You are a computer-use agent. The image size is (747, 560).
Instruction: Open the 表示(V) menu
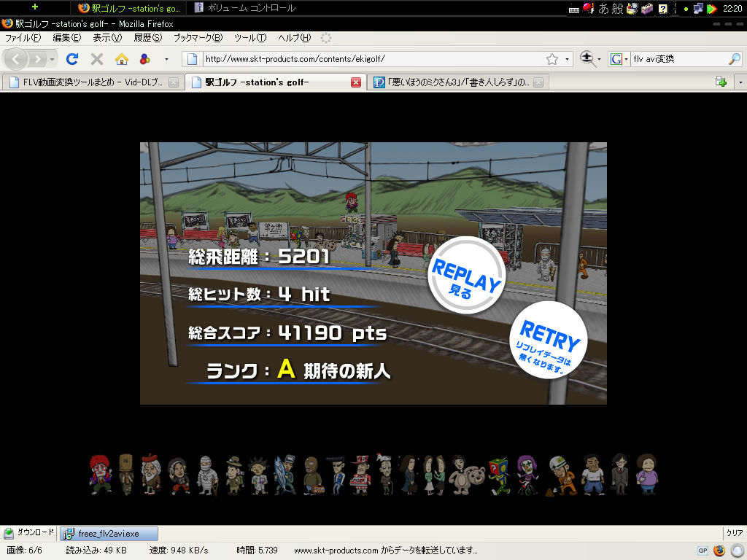[107, 38]
